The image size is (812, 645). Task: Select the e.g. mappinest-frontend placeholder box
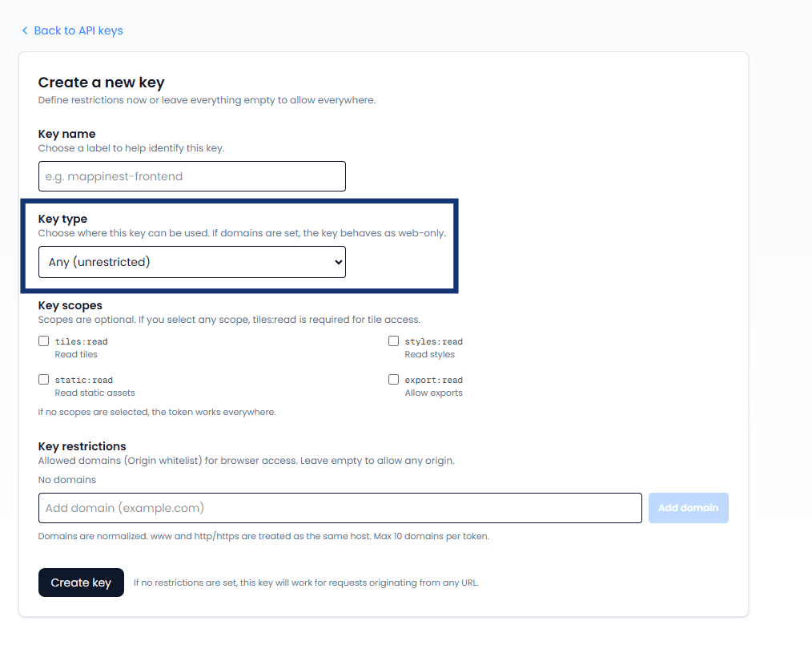[192, 176]
